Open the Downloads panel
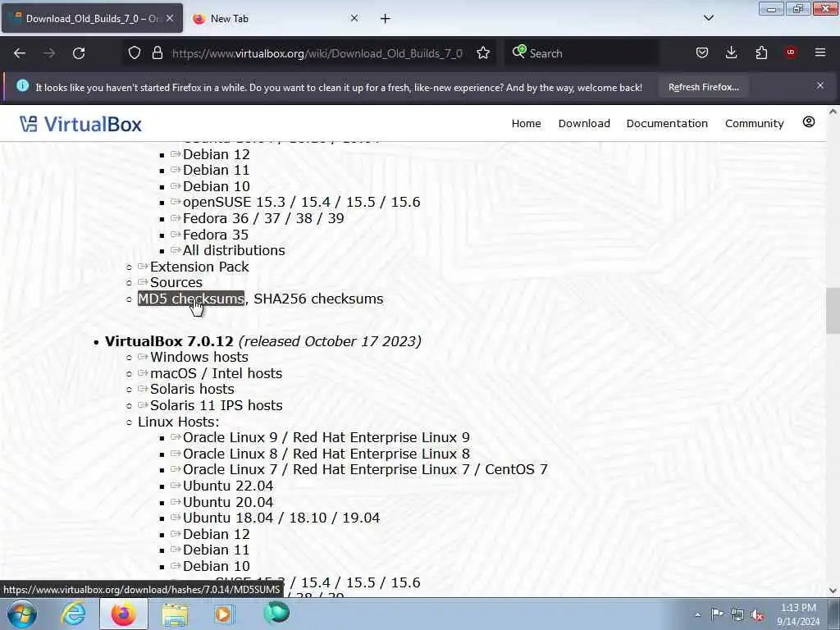Viewport: 840px width, 630px height. click(731, 53)
